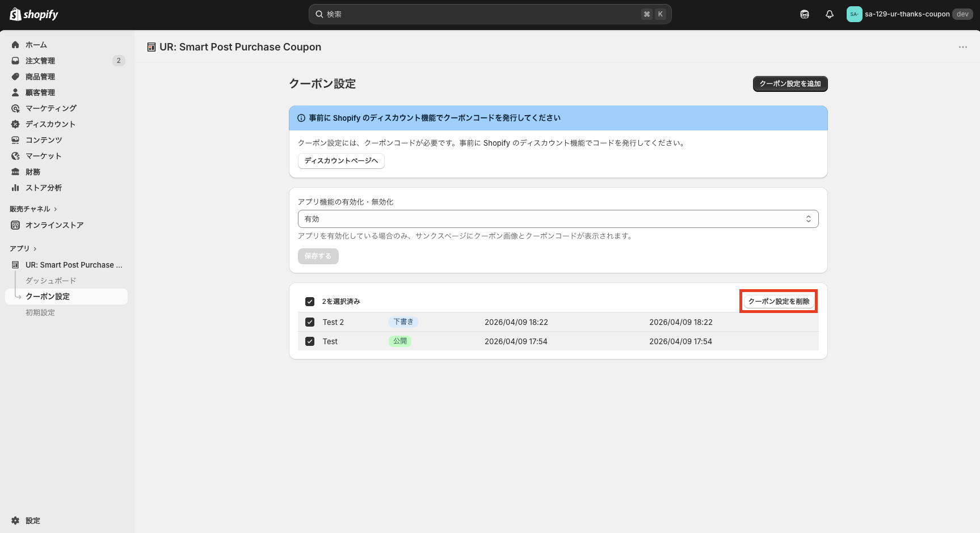This screenshot has height=533, width=980.
Task: Open 注文管理 in the sidebar
Action: (40, 61)
